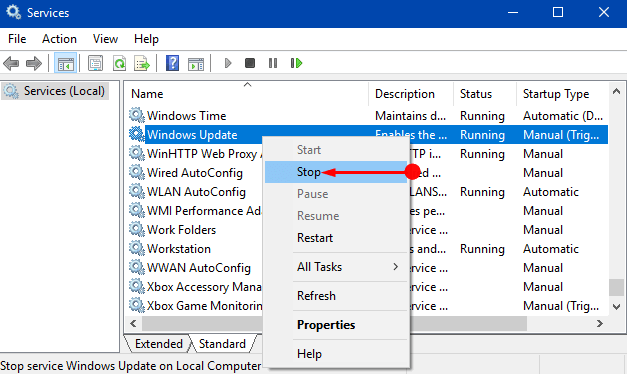This screenshot has width=627, height=374.
Task: Open the Properties toolbar icon
Action: (96, 63)
